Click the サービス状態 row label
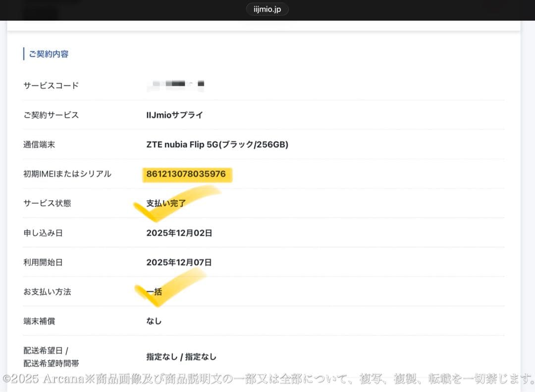 point(45,203)
